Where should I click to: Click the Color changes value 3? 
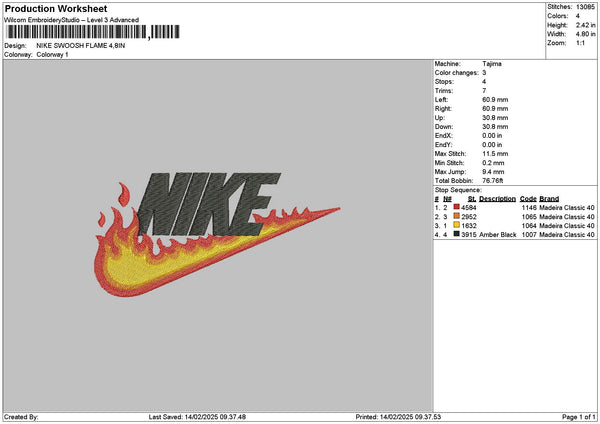coord(484,73)
